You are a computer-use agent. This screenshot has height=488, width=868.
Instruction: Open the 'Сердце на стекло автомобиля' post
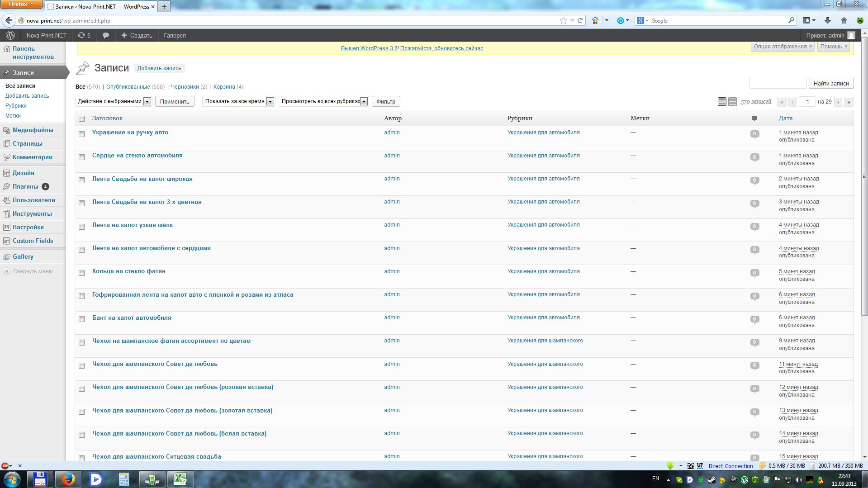point(138,155)
